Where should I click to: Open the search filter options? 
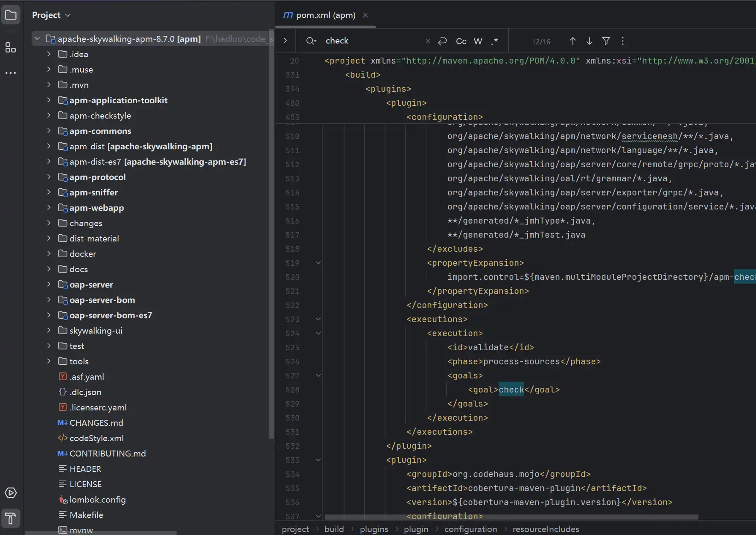606,41
